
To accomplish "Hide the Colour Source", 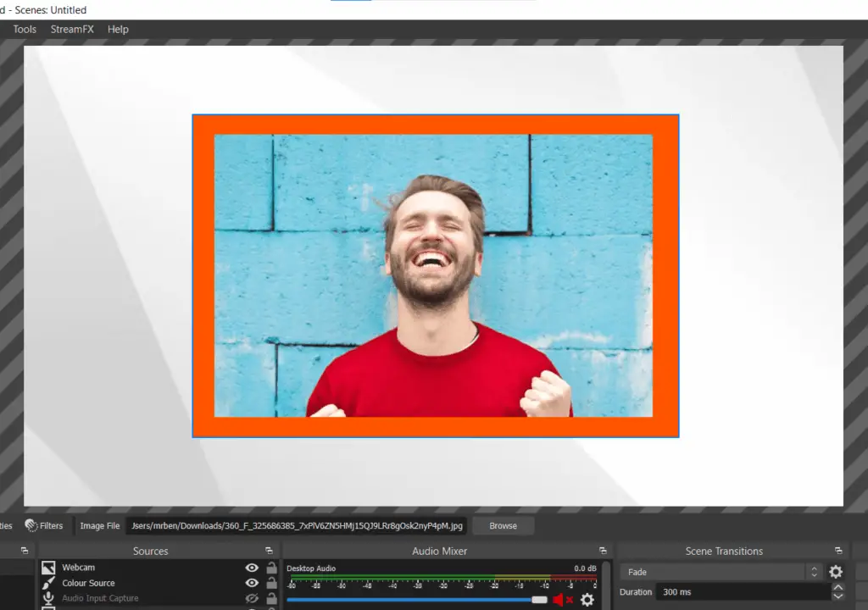I will click(x=252, y=583).
